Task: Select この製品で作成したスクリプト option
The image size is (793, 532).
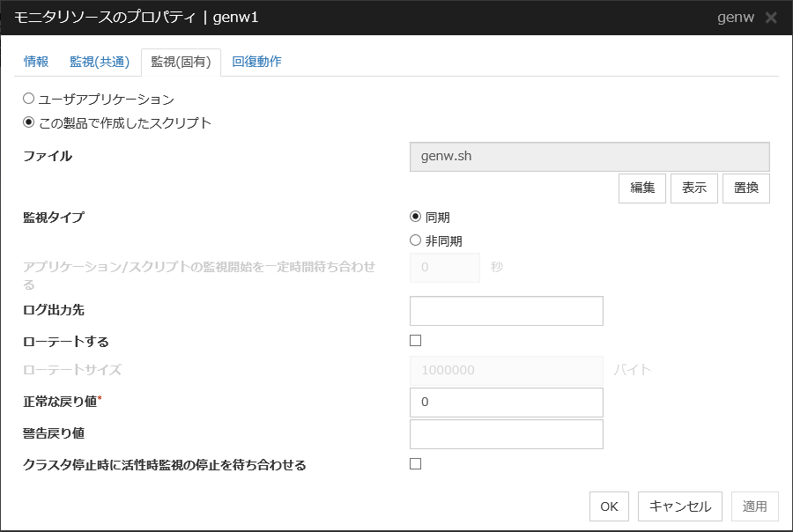Action: point(27,123)
